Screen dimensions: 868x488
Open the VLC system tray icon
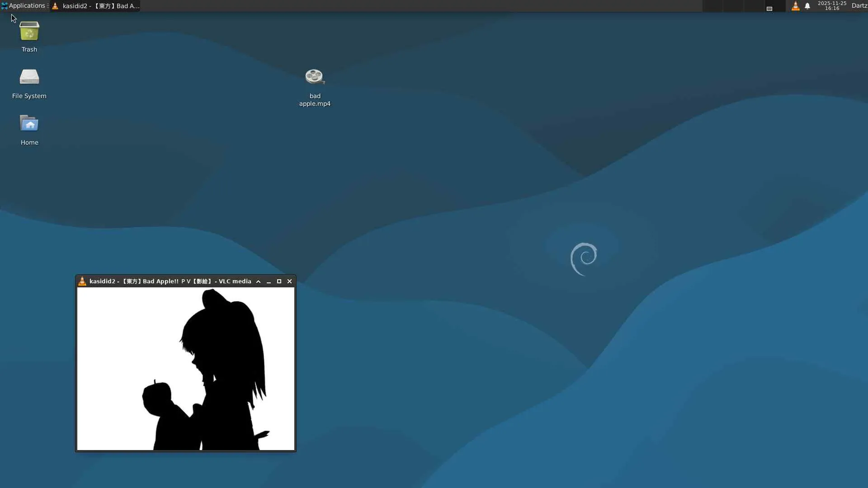pyautogui.click(x=795, y=6)
